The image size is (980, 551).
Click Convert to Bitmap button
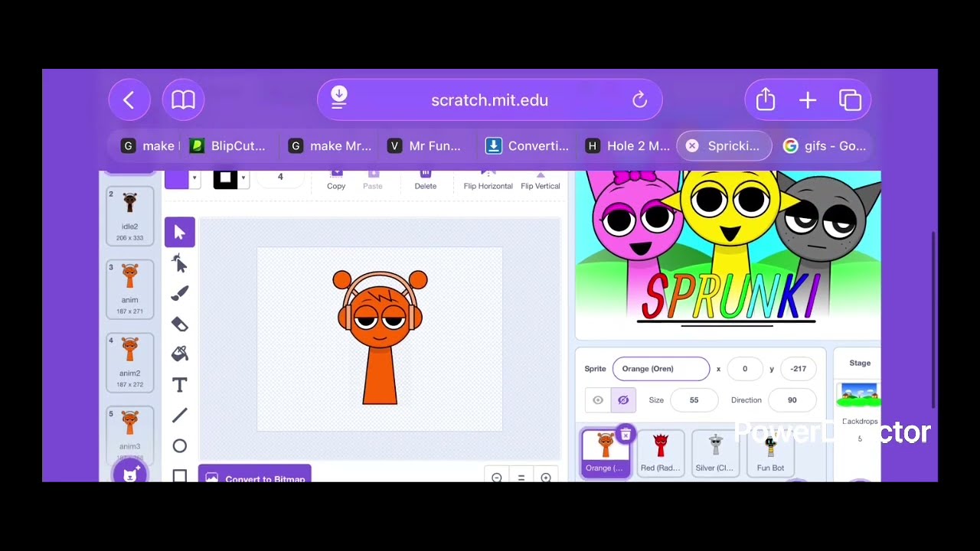pyautogui.click(x=255, y=474)
